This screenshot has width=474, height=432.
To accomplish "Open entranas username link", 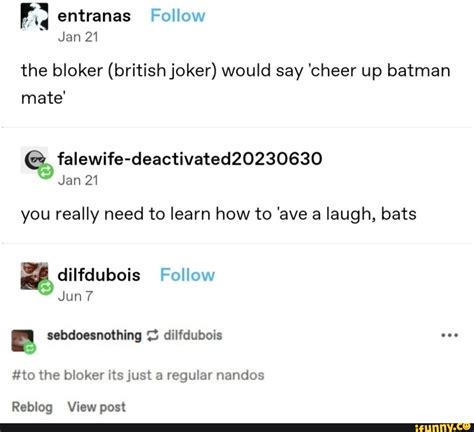I will tap(94, 16).
